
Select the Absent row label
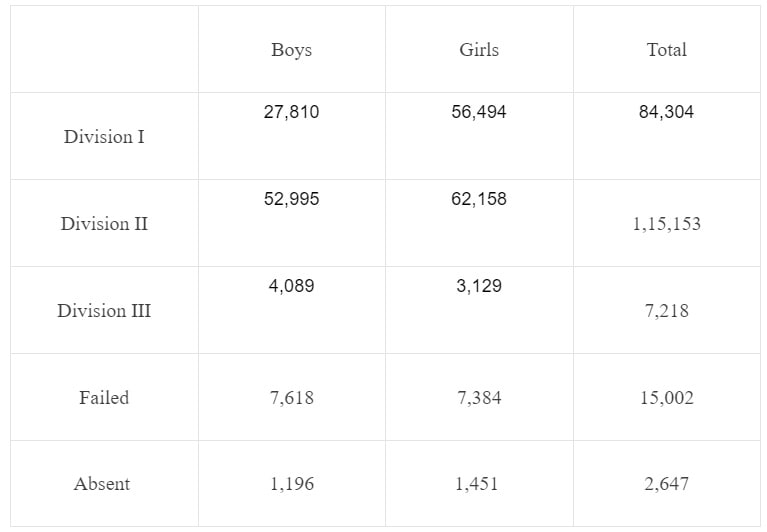[x=102, y=484]
